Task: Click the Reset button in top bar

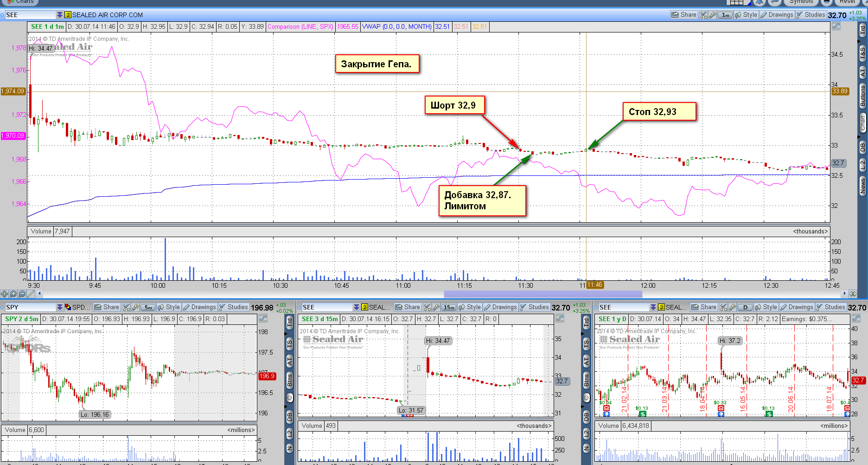Action: pos(847,2)
